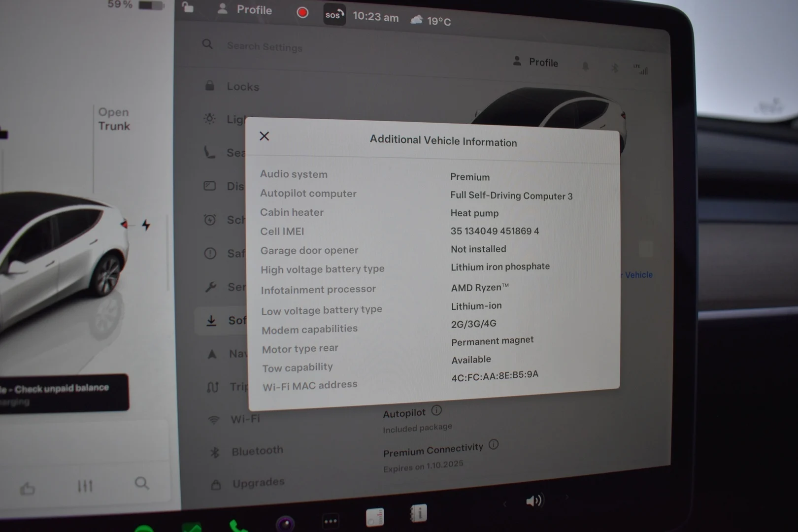Select the MAC address 4C:FC:AA:8E:B5:9A
Screen dimensions: 798x532
tap(495, 376)
